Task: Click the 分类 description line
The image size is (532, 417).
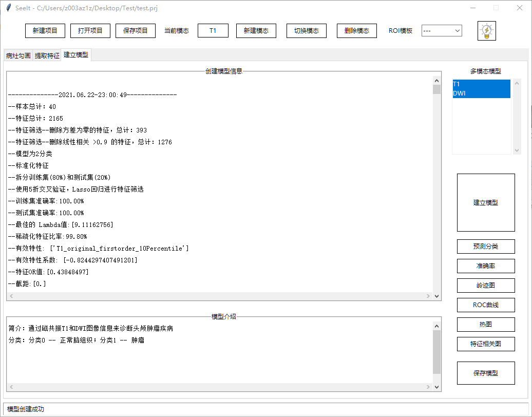Action: point(77,340)
